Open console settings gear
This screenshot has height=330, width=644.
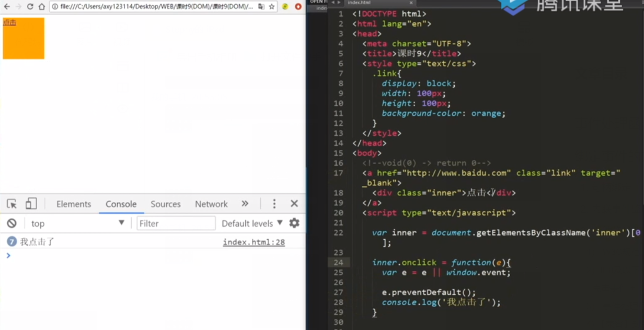click(294, 223)
